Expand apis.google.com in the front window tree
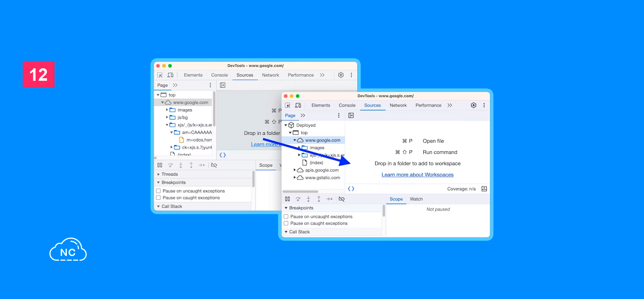This screenshot has height=299, width=644. coord(295,170)
